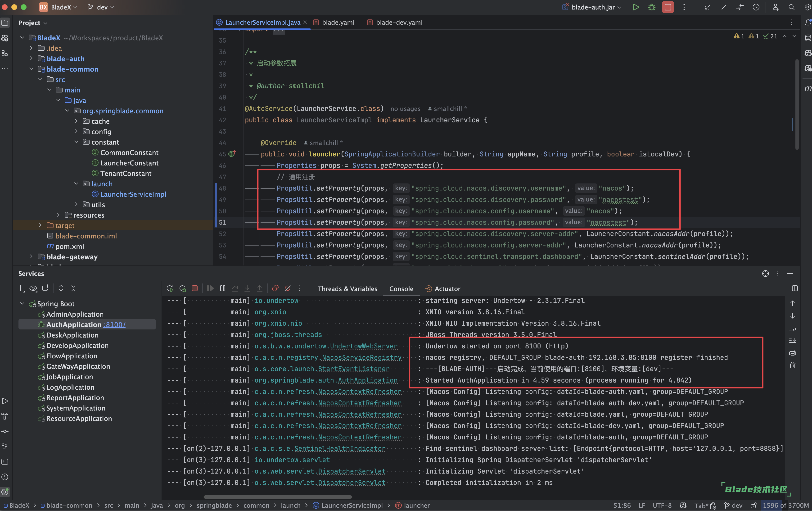Click editor vertical scrollbar
Screen dimensions: 812x511
(797, 105)
